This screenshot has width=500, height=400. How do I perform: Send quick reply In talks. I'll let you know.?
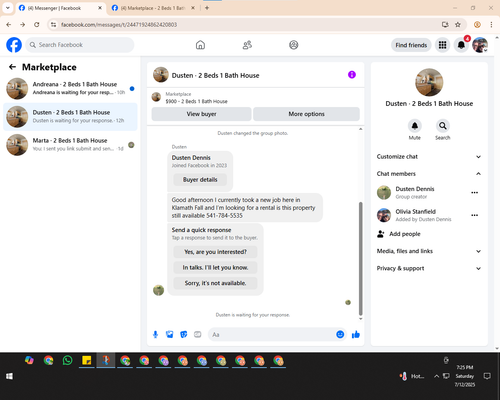(215, 268)
